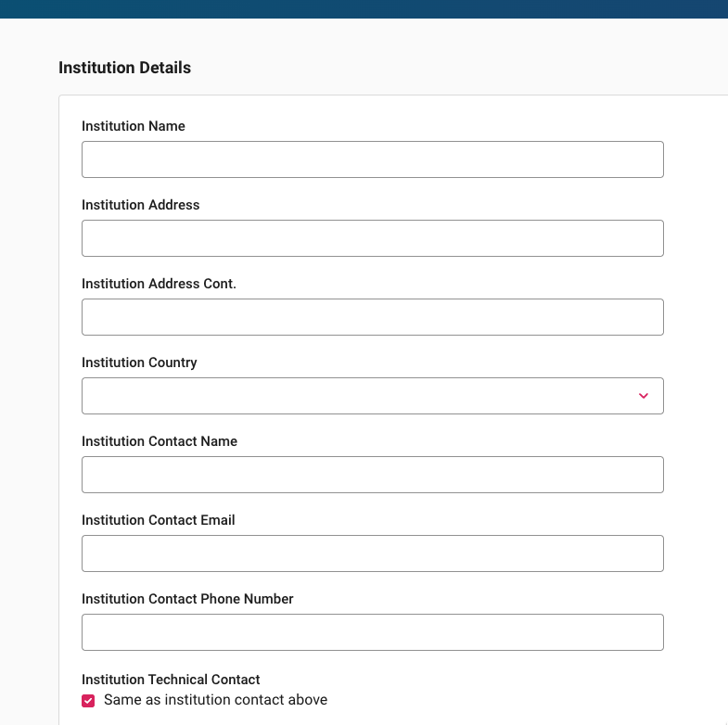Click the "Institution Name" field label
Viewport: 728px width, 725px height.
(x=134, y=126)
